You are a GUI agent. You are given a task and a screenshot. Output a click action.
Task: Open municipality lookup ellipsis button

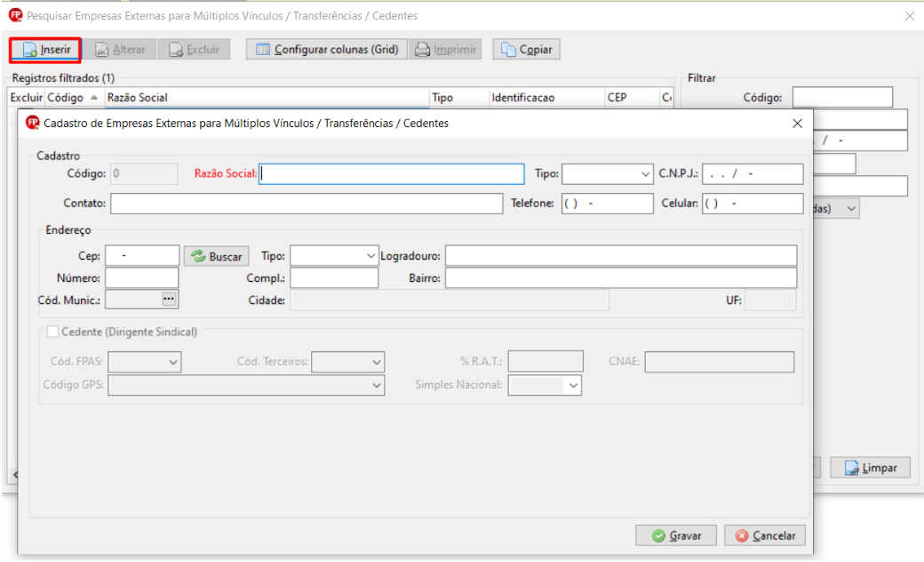click(x=169, y=299)
